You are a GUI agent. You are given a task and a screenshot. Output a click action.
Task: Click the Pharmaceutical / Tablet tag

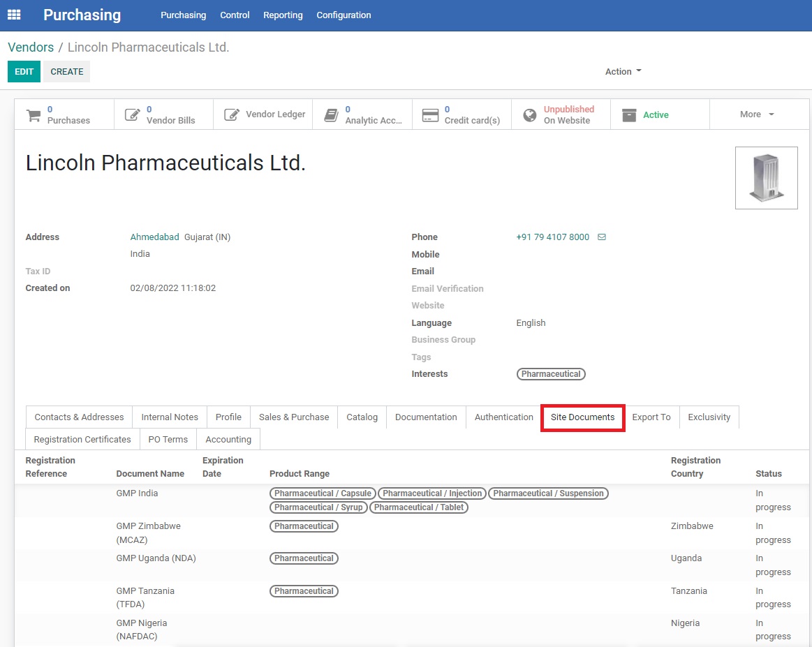[419, 507]
